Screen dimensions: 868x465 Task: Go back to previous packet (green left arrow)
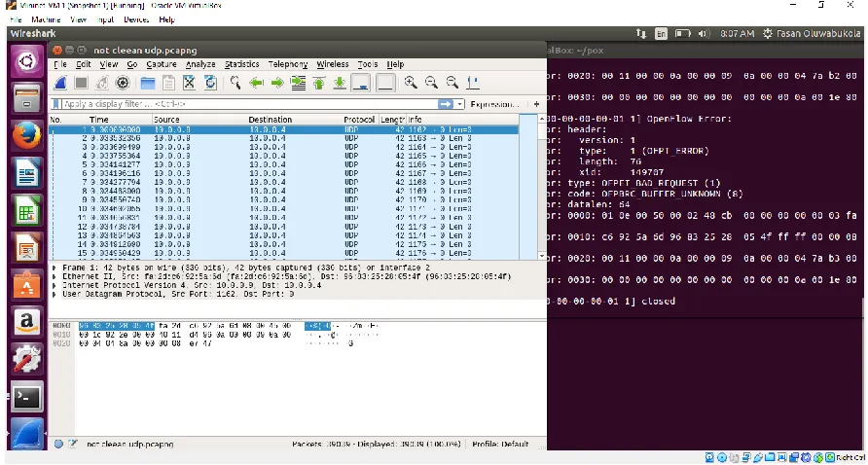pyautogui.click(x=256, y=83)
